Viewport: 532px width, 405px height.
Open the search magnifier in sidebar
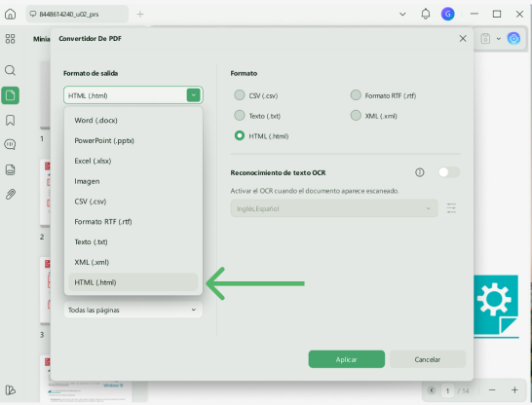coord(10,70)
